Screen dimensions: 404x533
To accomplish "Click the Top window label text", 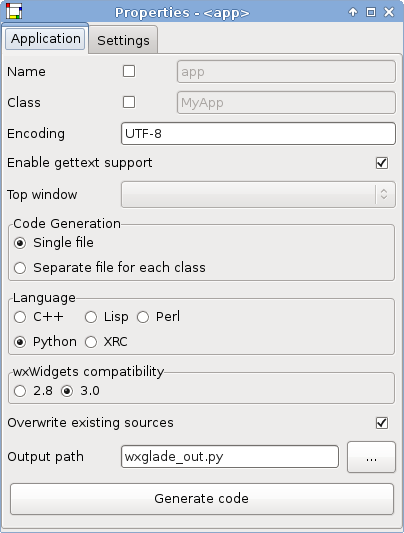I will click(x=42, y=195).
